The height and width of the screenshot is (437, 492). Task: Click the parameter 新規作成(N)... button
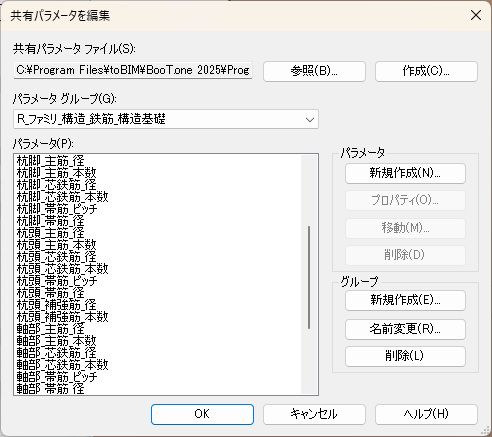pyautogui.click(x=405, y=173)
